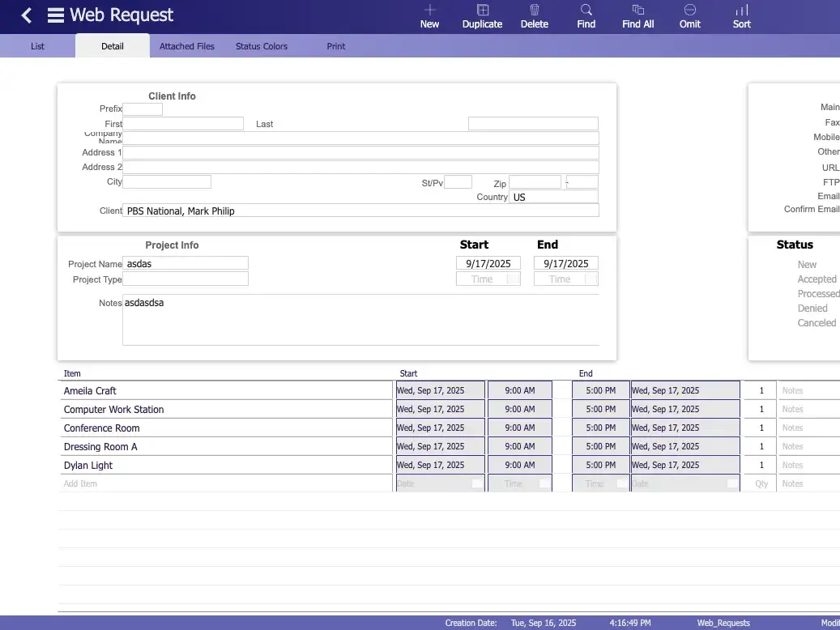Set status to Canceled

tap(817, 322)
